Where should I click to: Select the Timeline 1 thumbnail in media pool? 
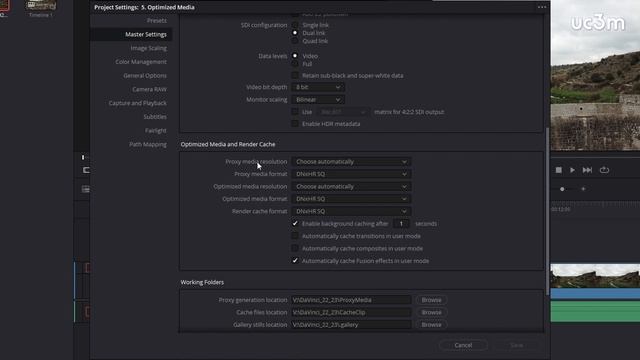pos(40,6)
